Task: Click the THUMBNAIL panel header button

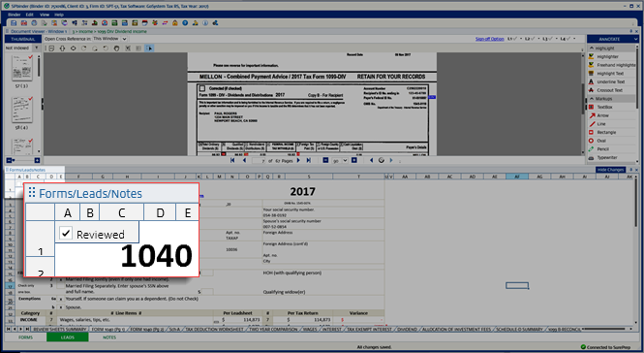Action: [23, 39]
